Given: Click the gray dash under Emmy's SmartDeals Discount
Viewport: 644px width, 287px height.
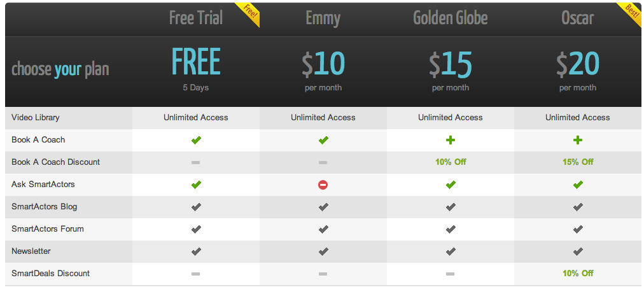Looking at the screenshot, I should pos(323,274).
